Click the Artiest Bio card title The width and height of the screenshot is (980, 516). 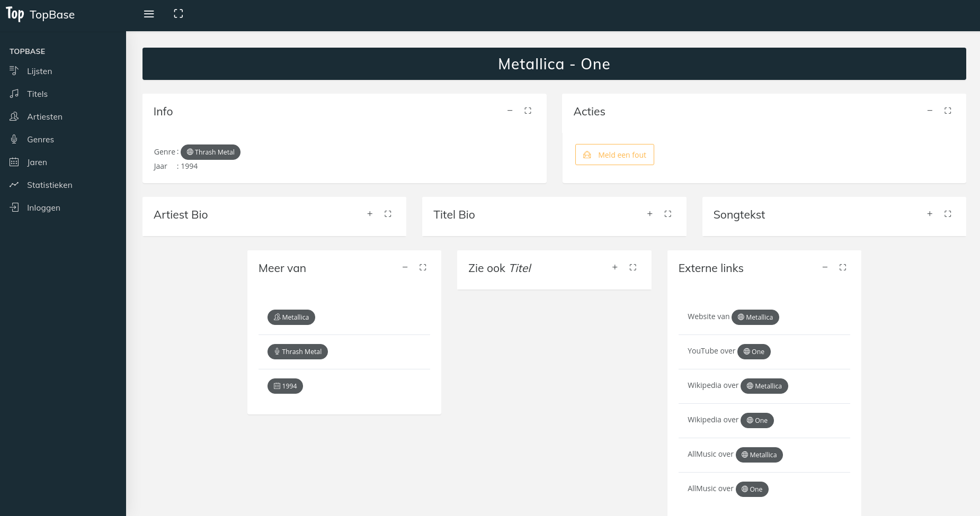[181, 215]
